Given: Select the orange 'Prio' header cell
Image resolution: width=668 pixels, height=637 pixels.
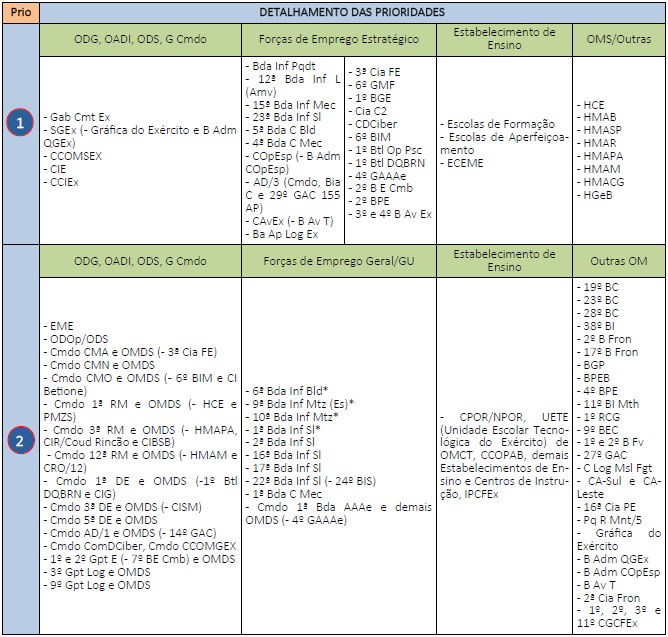Looking at the screenshot, I should tap(21, 12).
